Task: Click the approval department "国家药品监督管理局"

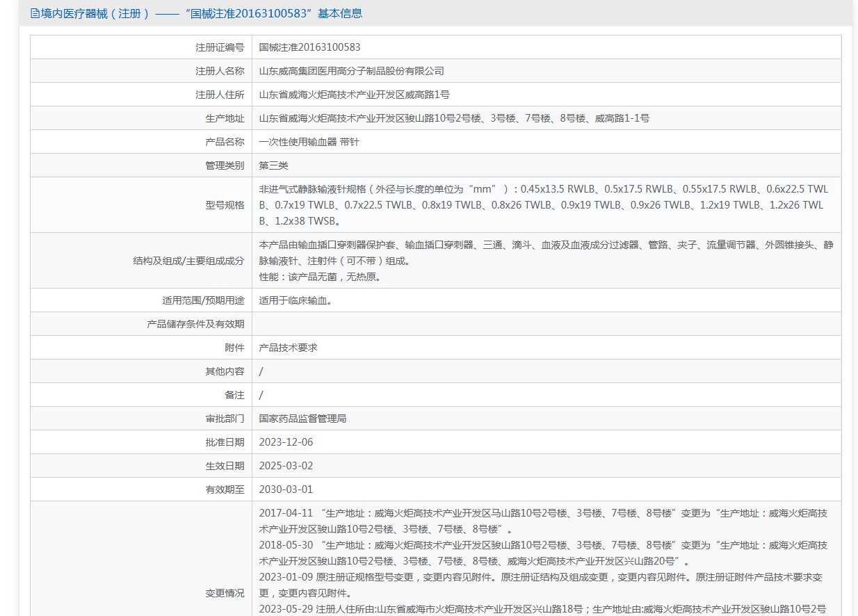Action: [302, 419]
